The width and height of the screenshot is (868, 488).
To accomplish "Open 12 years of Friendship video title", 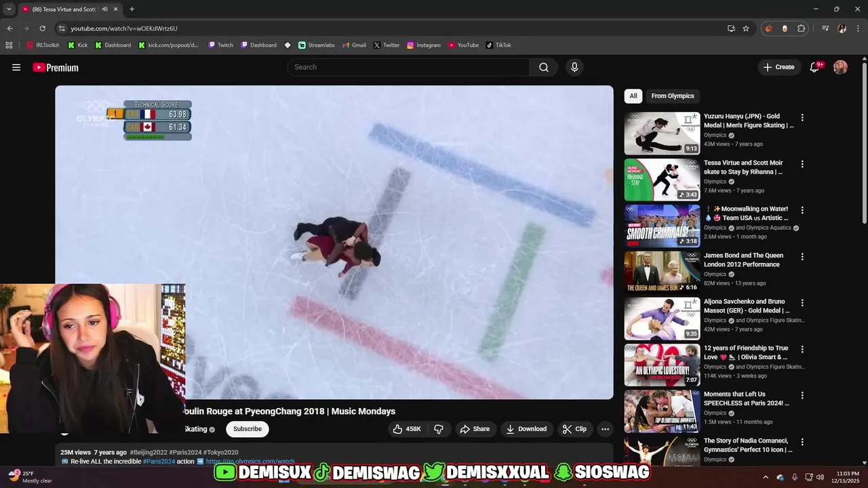I will 747,352.
